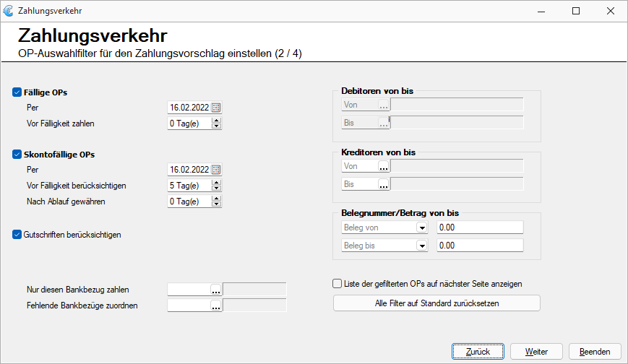Open calendar picker for Skontofällige OPs date
628x364 pixels.
pyautogui.click(x=216, y=170)
